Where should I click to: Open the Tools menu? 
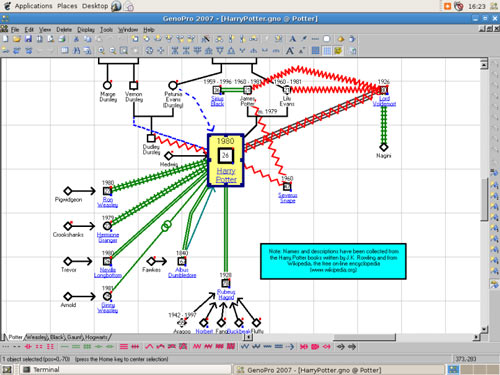click(106, 30)
